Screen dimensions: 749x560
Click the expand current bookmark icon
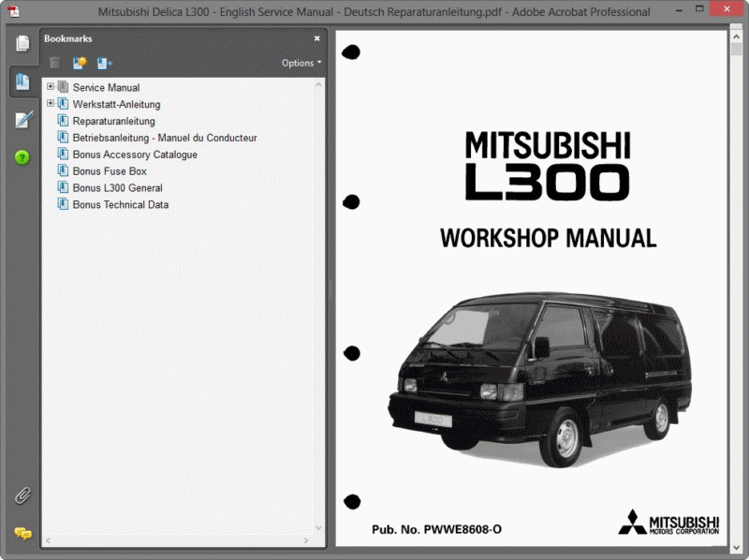click(x=104, y=63)
